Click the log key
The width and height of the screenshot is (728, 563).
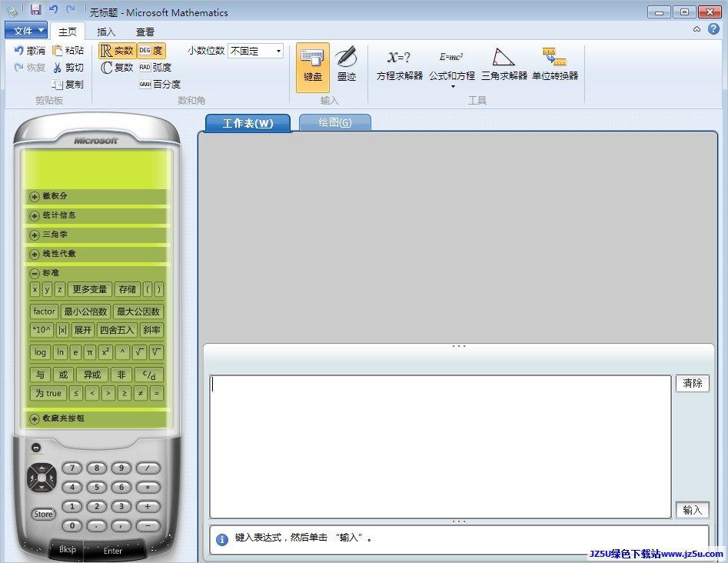click(x=41, y=352)
